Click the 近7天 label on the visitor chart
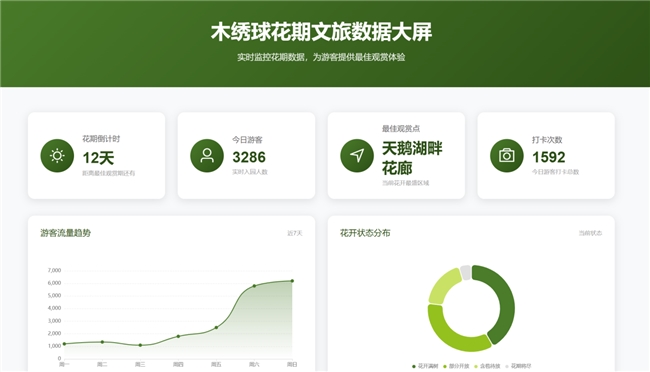The height and width of the screenshot is (372, 650). pyautogui.click(x=295, y=233)
